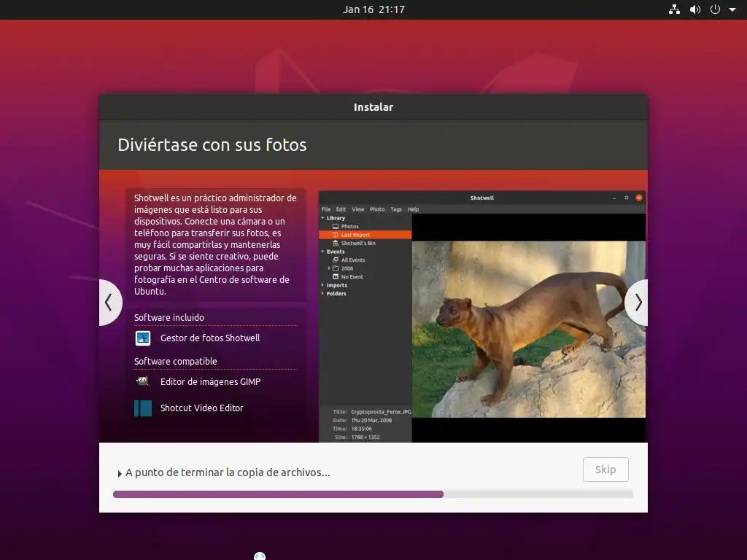Click size value '1788 × 1352'
The height and width of the screenshot is (560, 747).
365,437
